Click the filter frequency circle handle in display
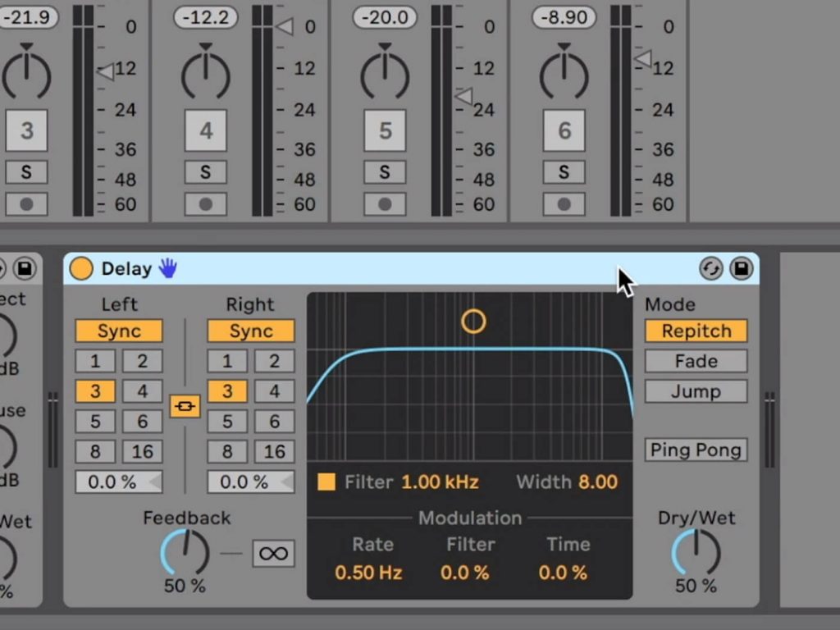The width and height of the screenshot is (840, 630). [473, 322]
